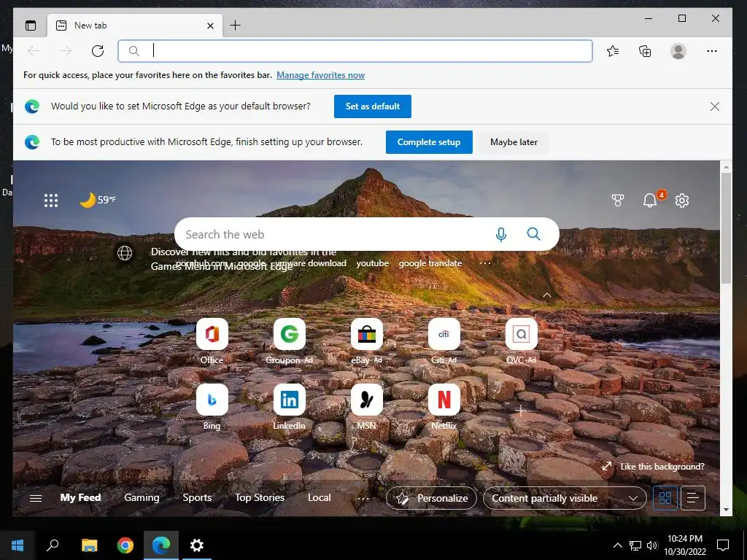Start voice search with microphone icon
The height and width of the screenshot is (560, 747).
pos(500,234)
